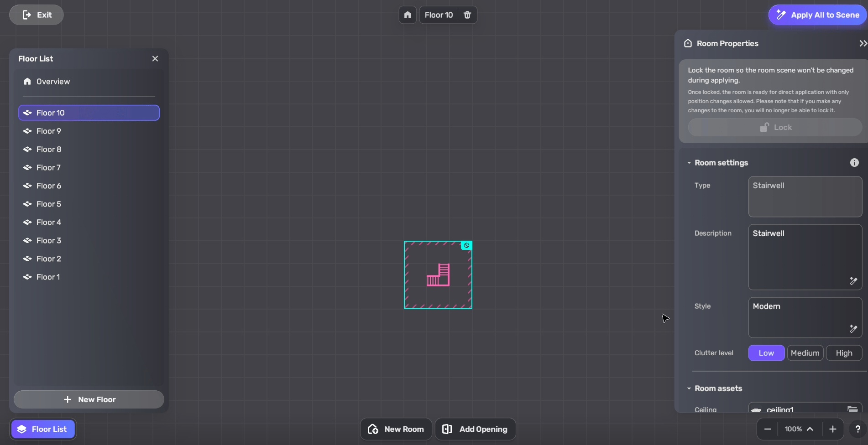Image resolution: width=868 pixels, height=445 pixels.
Task: Collapse the Room assets section
Action: (x=689, y=388)
